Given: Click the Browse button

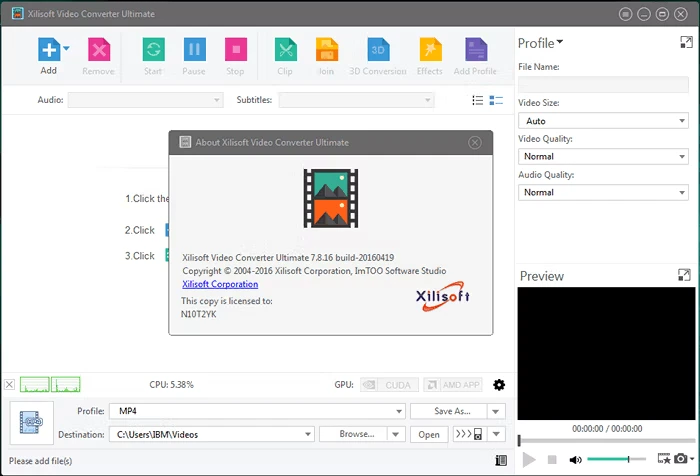Looking at the screenshot, I should [356, 434].
